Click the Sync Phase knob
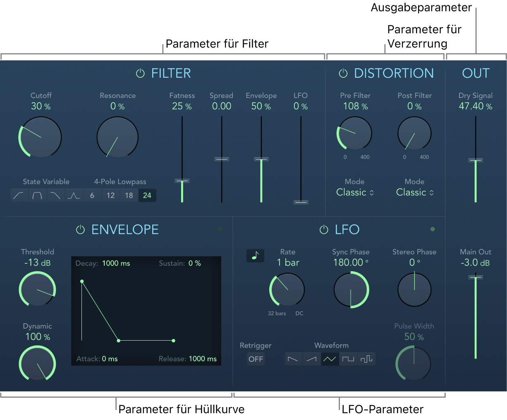The width and height of the screenshot is (507, 420). [x=351, y=290]
